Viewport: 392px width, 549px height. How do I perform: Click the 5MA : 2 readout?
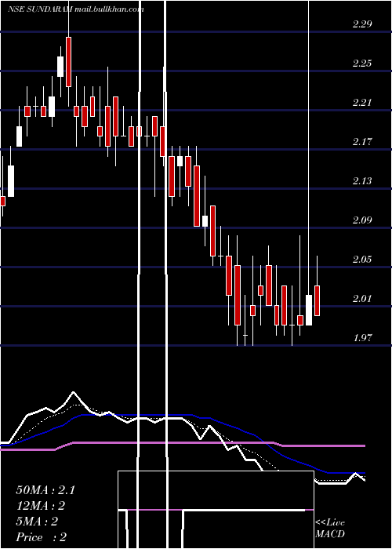point(37,522)
